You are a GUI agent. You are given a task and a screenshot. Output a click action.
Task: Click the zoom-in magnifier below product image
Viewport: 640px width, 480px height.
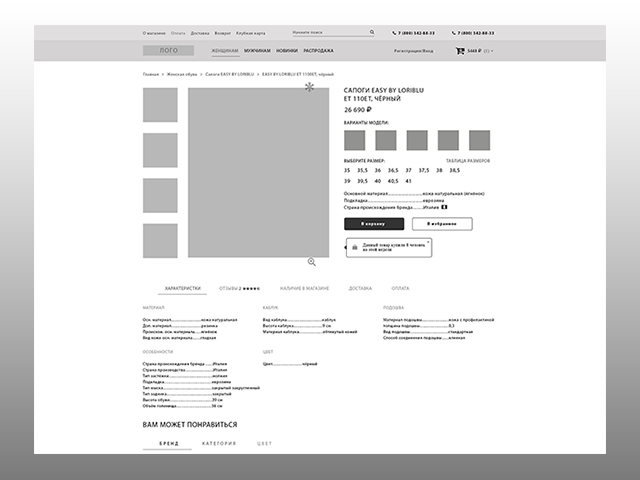(311, 262)
